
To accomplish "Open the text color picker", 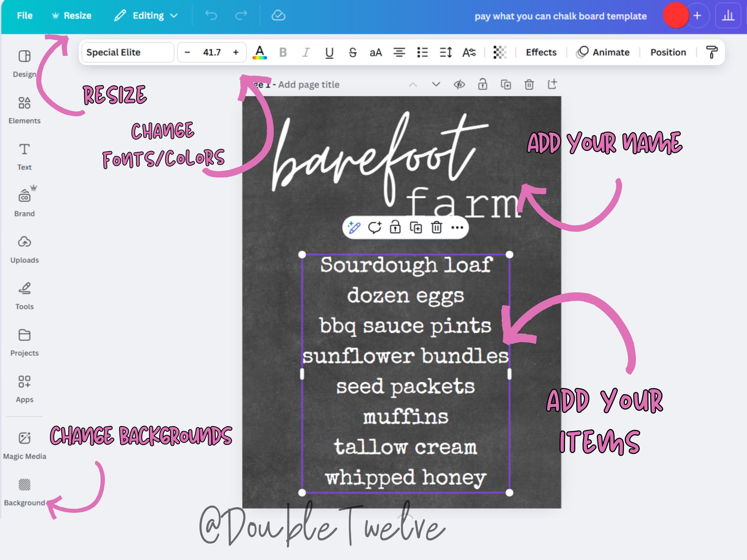I will [259, 52].
